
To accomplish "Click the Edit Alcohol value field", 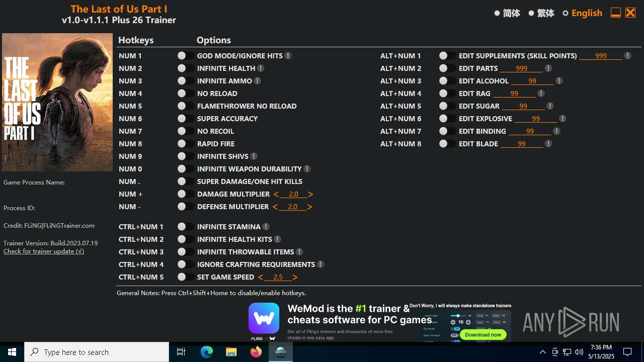I will pyautogui.click(x=532, y=81).
